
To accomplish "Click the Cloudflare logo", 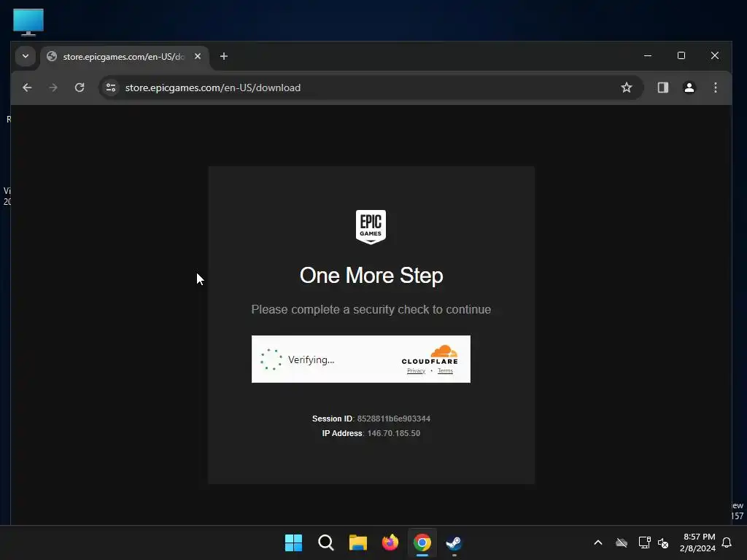I will [430, 355].
